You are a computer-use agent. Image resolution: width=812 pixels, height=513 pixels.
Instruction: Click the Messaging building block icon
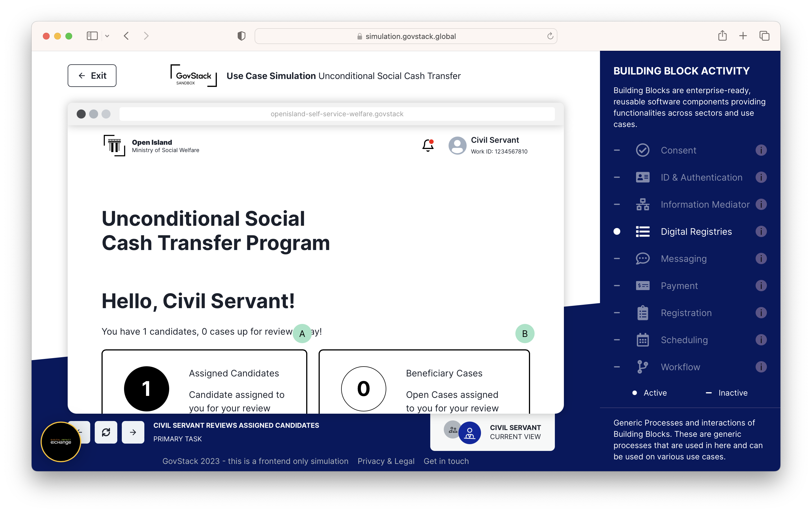[643, 258]
